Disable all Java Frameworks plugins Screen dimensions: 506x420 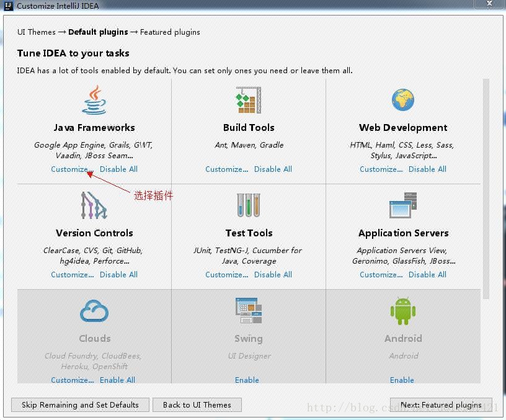point(118,169)
